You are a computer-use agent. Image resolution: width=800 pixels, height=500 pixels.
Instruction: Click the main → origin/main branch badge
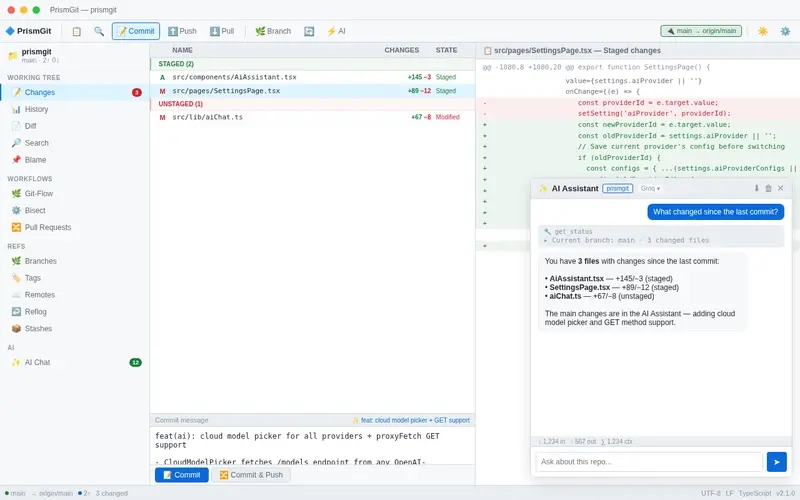point(701,31)
